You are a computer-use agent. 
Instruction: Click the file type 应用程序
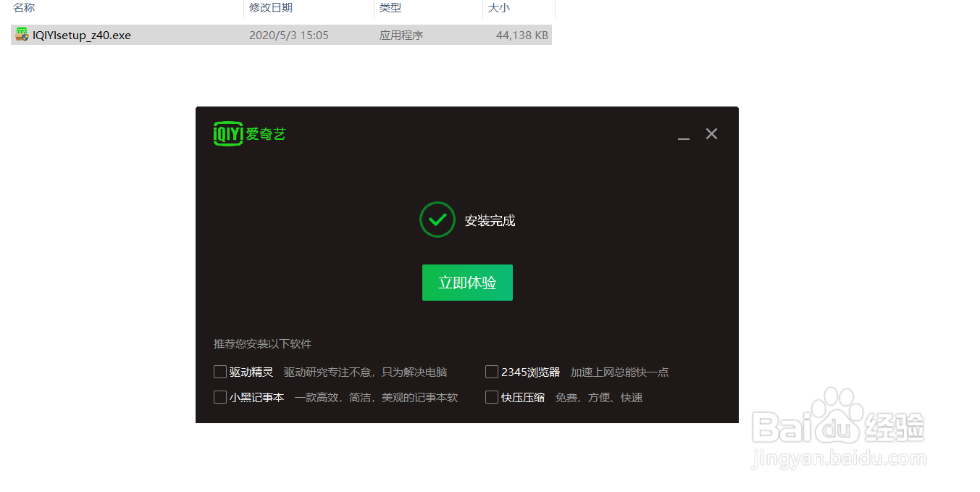coord(401,35)
